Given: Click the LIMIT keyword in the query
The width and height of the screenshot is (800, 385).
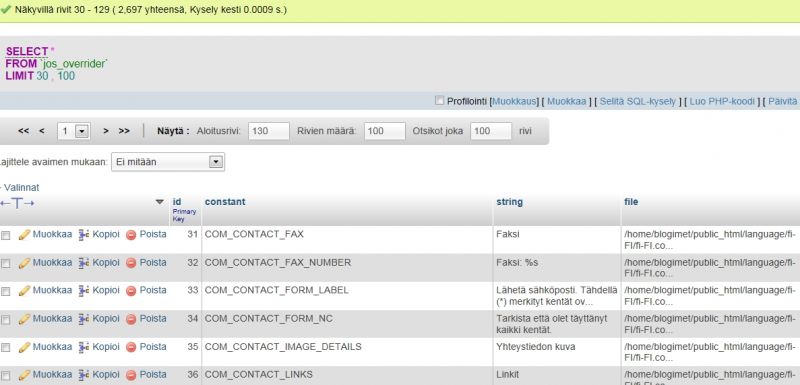Looking at the screenshot, I should tap(20, 76).
